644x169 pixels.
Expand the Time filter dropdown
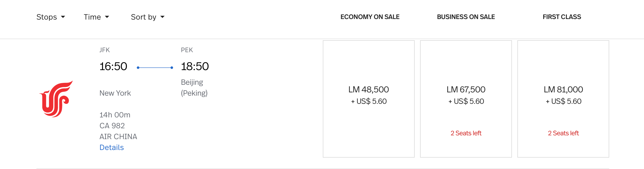point(96,17)
